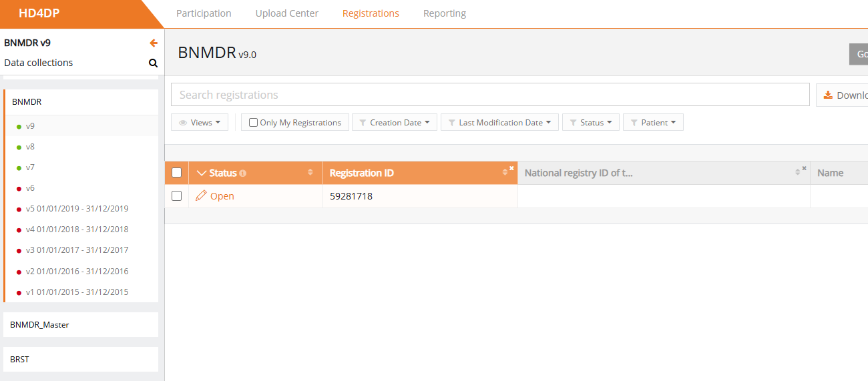Go to the Upload Center tab

click(x=286, y=13)
